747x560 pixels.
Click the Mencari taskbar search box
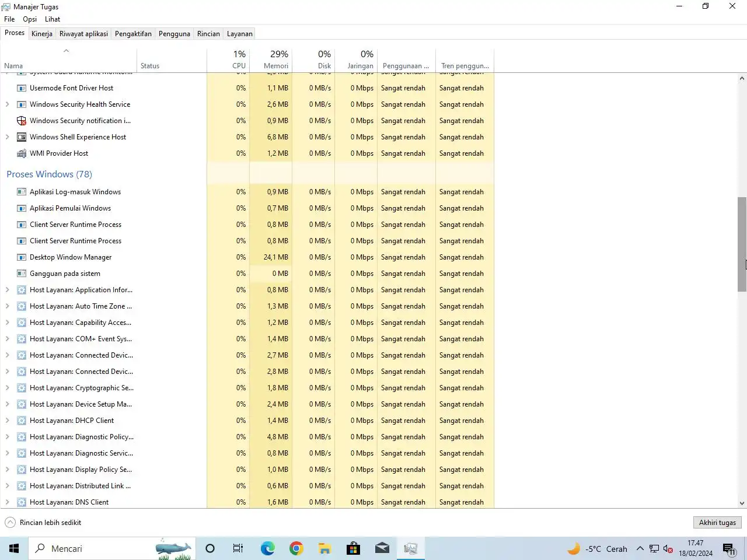point(112,548)
